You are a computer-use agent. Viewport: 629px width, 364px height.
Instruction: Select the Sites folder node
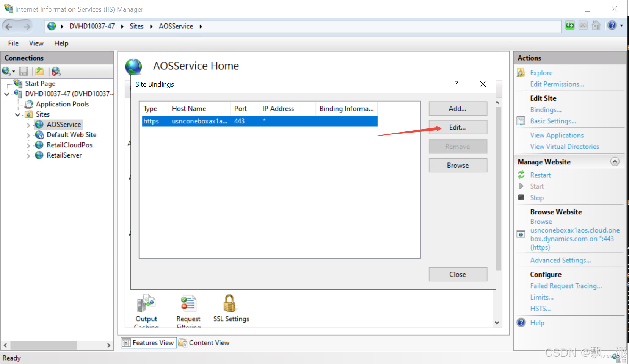tap(42, 114)
